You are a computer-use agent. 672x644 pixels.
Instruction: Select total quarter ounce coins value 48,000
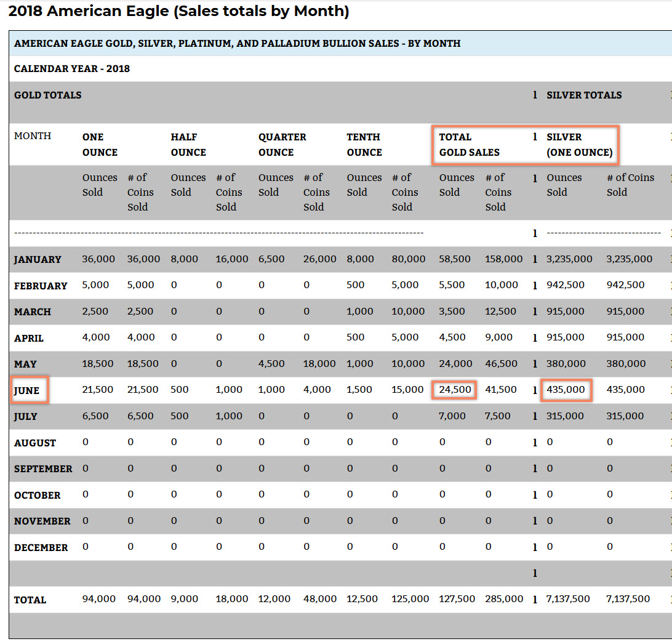320,599
